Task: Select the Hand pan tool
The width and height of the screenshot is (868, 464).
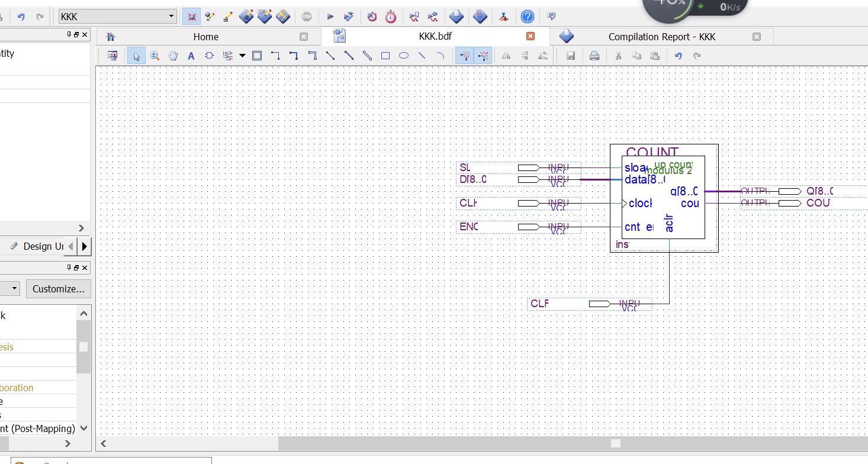Action: [173, 56]
